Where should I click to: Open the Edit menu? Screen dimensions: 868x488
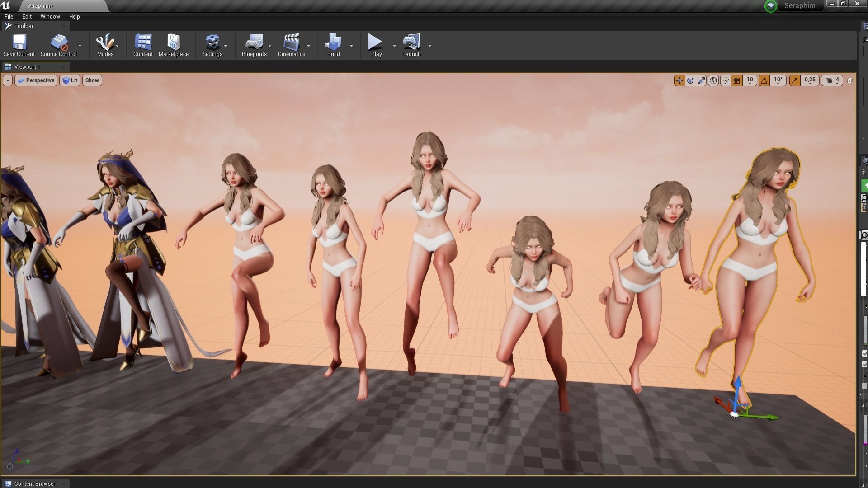[27, 16]
